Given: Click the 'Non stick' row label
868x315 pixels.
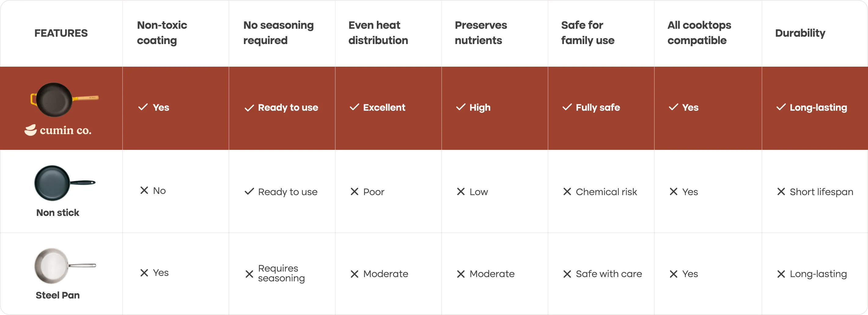Looking at the screenshot, I should 58,213.
